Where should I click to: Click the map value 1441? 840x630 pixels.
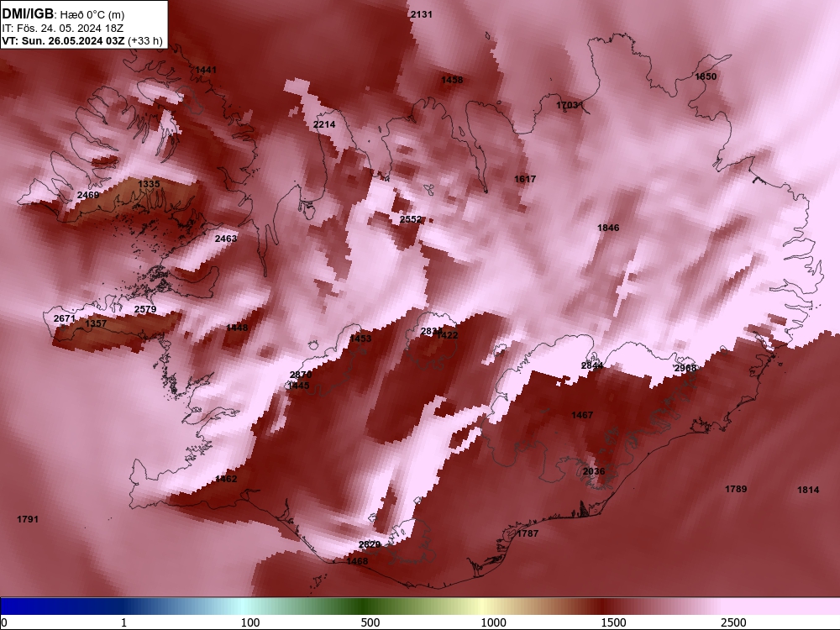pyautogui.click(x=206, y=70)
